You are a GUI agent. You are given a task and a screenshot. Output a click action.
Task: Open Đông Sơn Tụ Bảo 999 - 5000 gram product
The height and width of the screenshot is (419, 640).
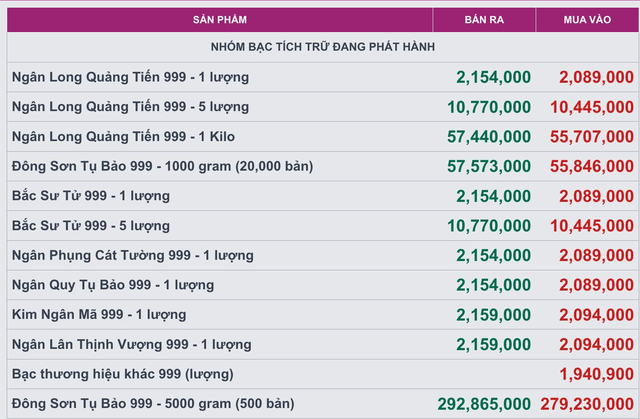pyautogui.click(x=153, y=404)
